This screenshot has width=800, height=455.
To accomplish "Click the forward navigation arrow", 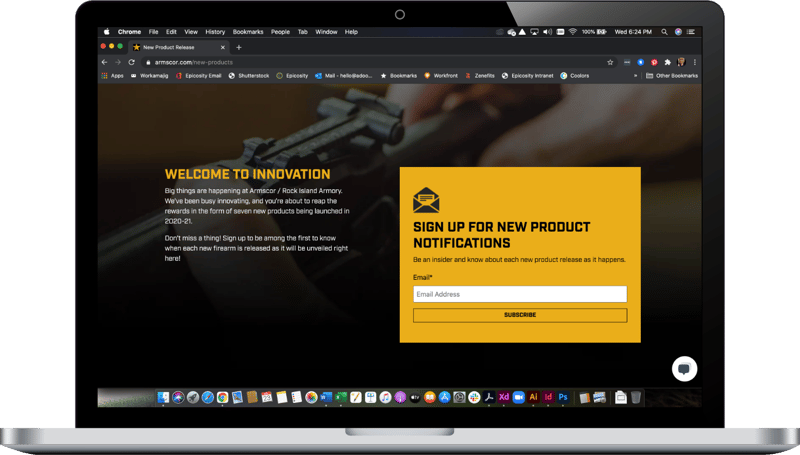I will coord(118,62).
